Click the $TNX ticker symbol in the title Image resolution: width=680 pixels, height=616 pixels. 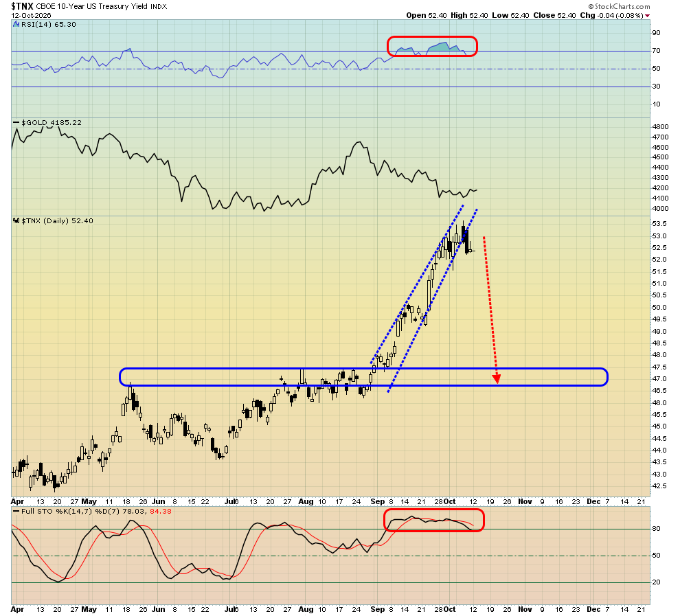coord(22,6)
